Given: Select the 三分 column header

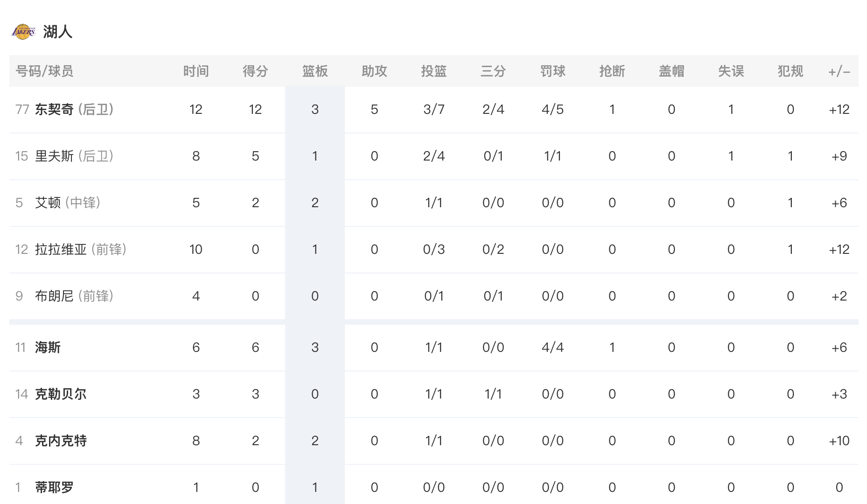Looking at the screenshot, I should tap(493, 71).
